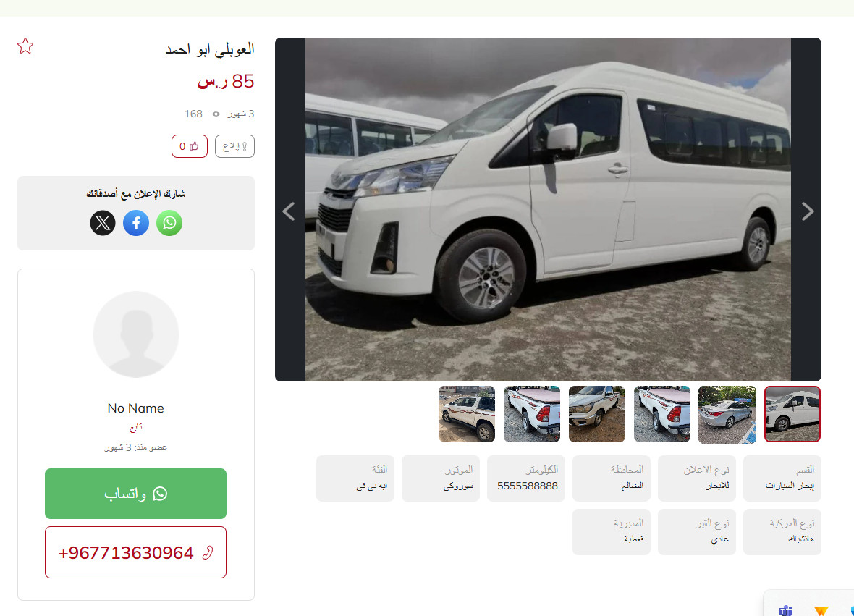Screen dimensions: 854x616
Task: Open the واتساب green contact button
Action: pyautogui.click(x=135, y=494)
